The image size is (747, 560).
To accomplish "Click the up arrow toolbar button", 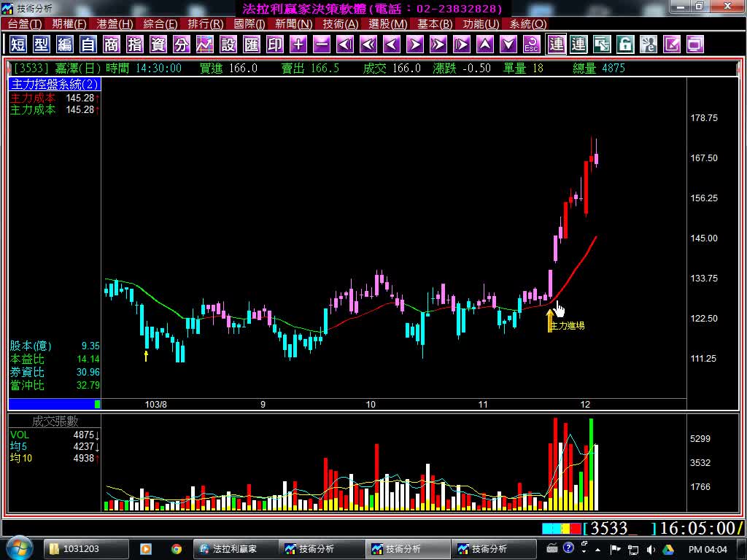I will 485,44.
